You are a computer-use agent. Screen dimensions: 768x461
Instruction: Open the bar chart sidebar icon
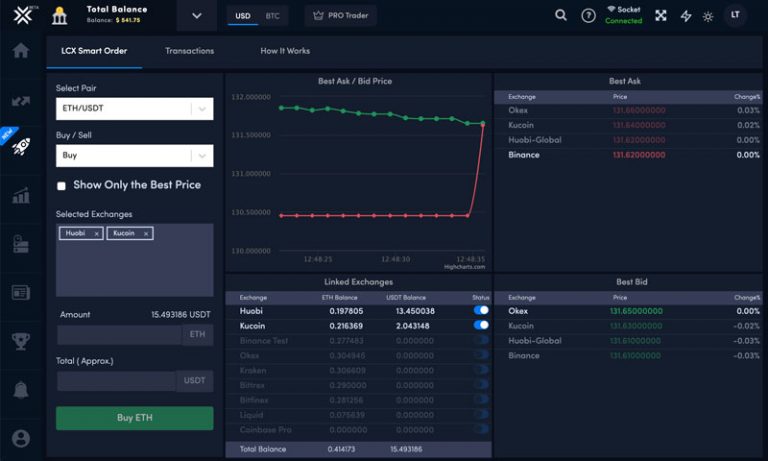[x=21, y=195]
